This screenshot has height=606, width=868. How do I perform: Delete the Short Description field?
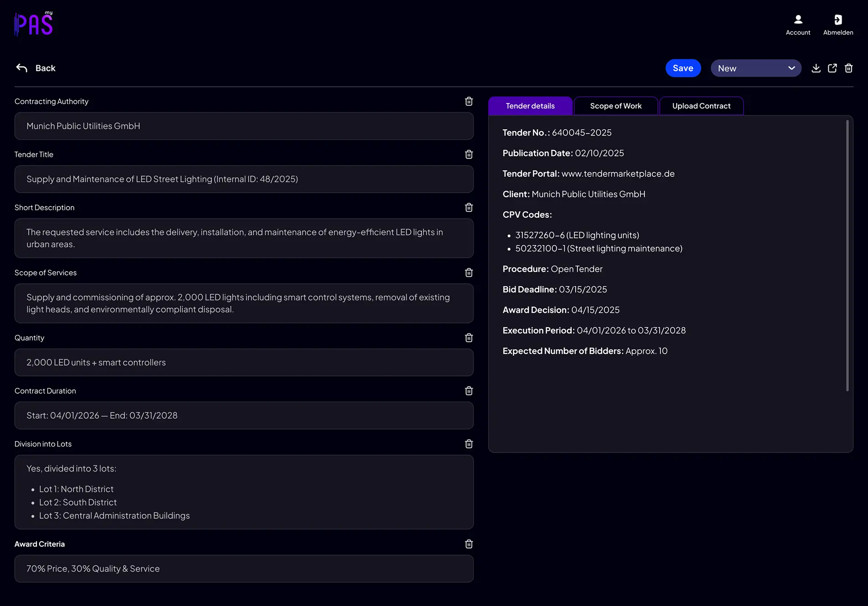pyautogui.click(x=469, y=207)
